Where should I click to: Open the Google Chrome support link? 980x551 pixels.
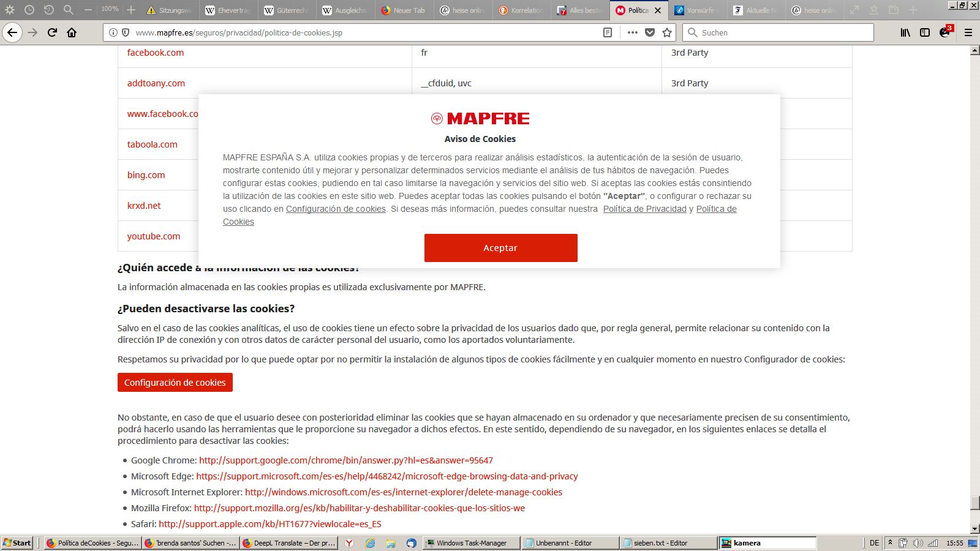(345, 460)
